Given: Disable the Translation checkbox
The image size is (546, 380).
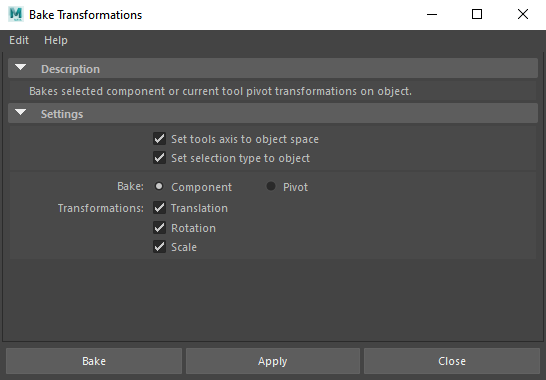Looking at the screenshot, I should 159,208.
